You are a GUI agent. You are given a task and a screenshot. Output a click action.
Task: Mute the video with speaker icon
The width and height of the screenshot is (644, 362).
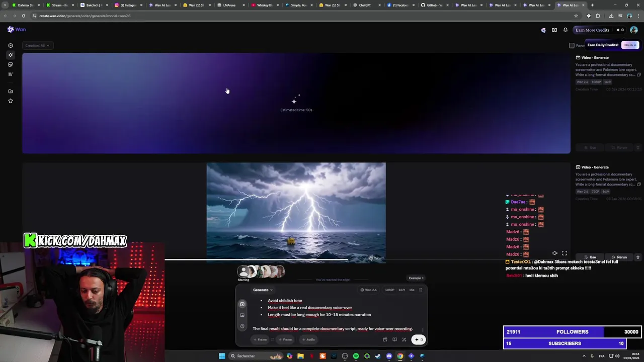(555, 253)
